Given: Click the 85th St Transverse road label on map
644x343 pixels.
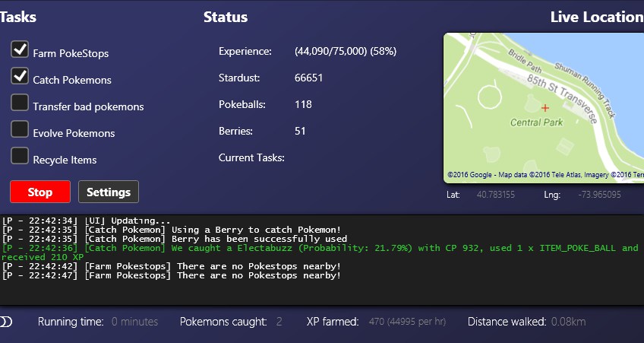Looking at the screenshot, I should coord(562,98).
